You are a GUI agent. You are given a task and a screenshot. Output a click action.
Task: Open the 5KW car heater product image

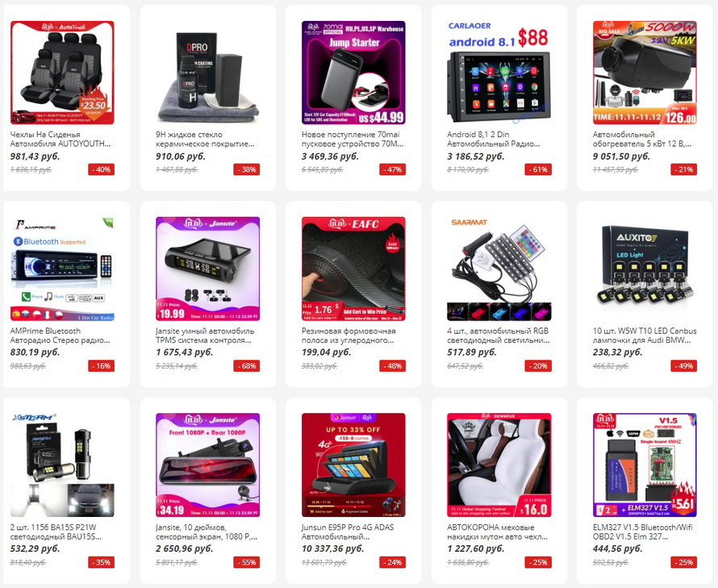(x=645, y=73)
